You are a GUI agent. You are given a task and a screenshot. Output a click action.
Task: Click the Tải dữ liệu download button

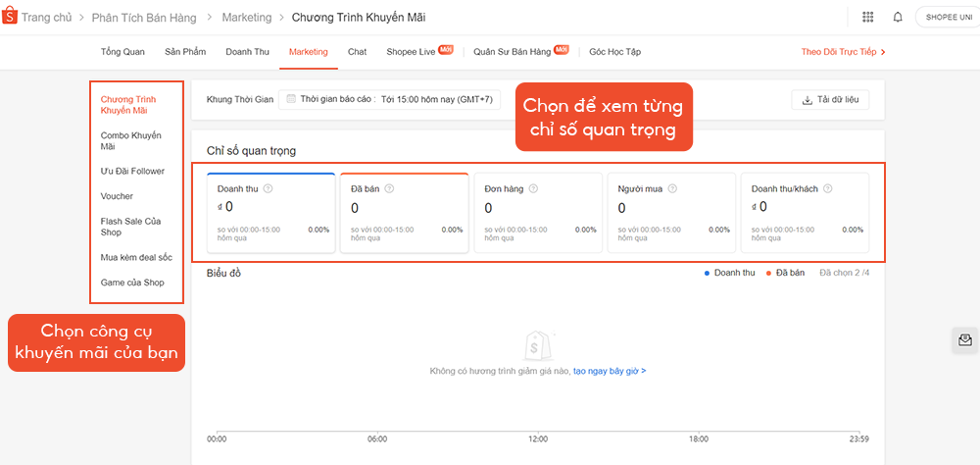(x=830, y=100)
